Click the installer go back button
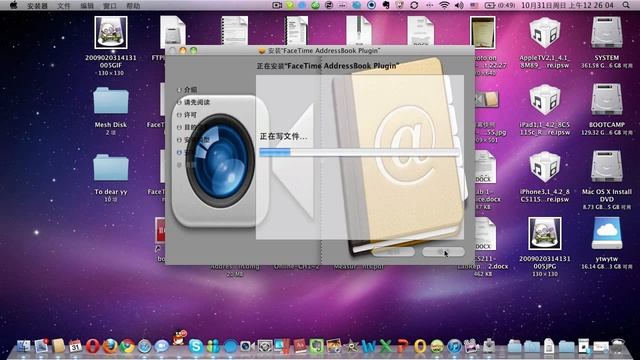 (x=393, y=252)
